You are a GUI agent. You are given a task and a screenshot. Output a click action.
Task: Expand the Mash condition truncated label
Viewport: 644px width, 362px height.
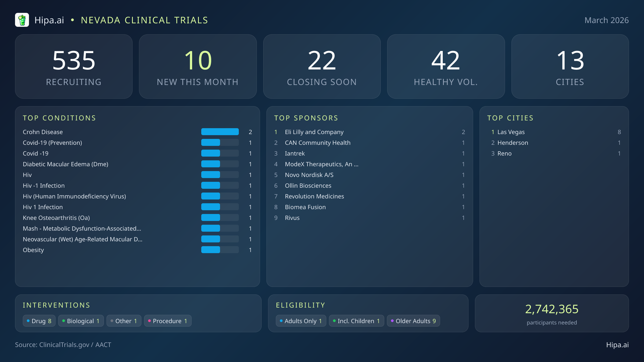tap(82, 228)
